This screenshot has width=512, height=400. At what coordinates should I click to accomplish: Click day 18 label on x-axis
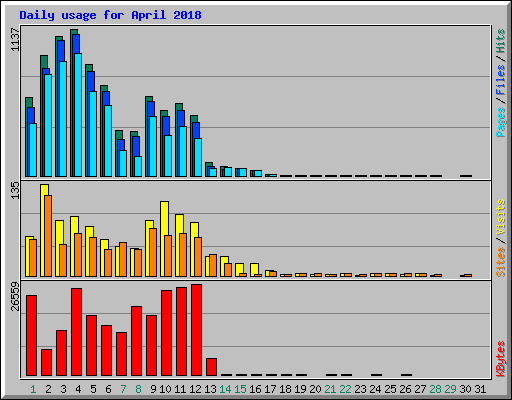(285, 389)
